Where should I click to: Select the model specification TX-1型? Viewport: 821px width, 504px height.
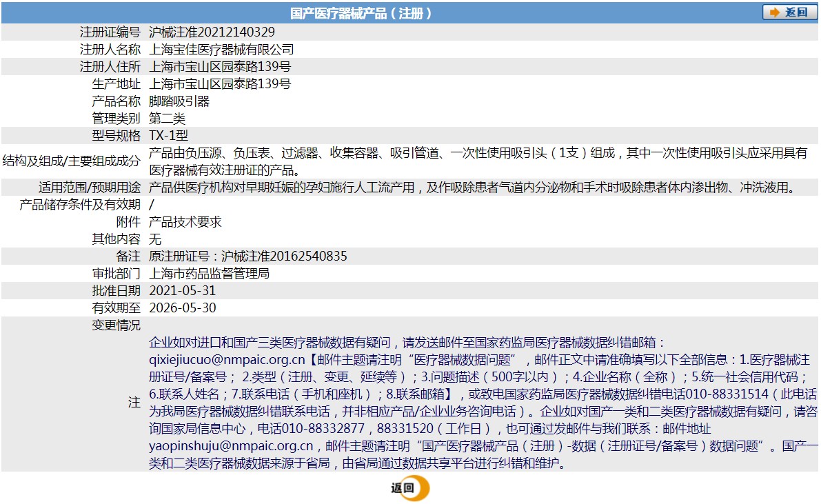168,136
